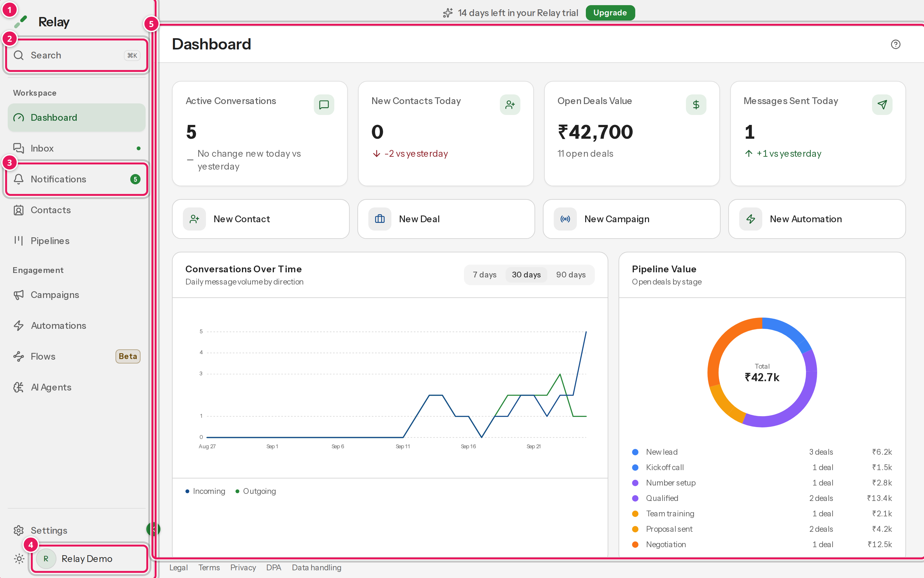Create a New Automation
924x578 pixels.
pos(817,219)
